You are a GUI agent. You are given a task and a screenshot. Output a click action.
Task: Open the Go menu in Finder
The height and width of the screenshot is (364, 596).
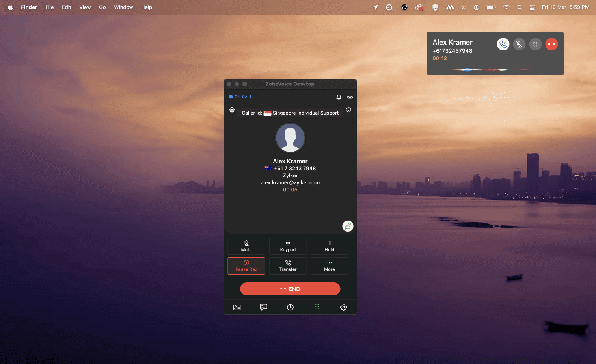[102, 7]
